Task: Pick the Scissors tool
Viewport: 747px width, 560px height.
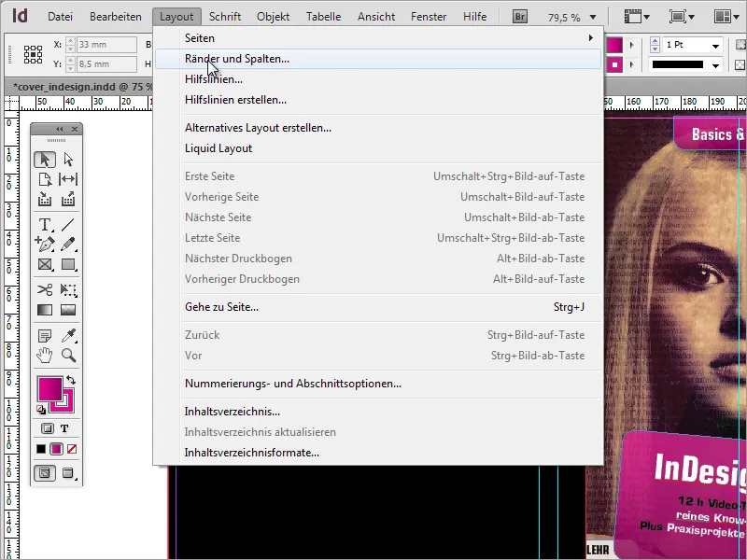Action: pos(45,289)
